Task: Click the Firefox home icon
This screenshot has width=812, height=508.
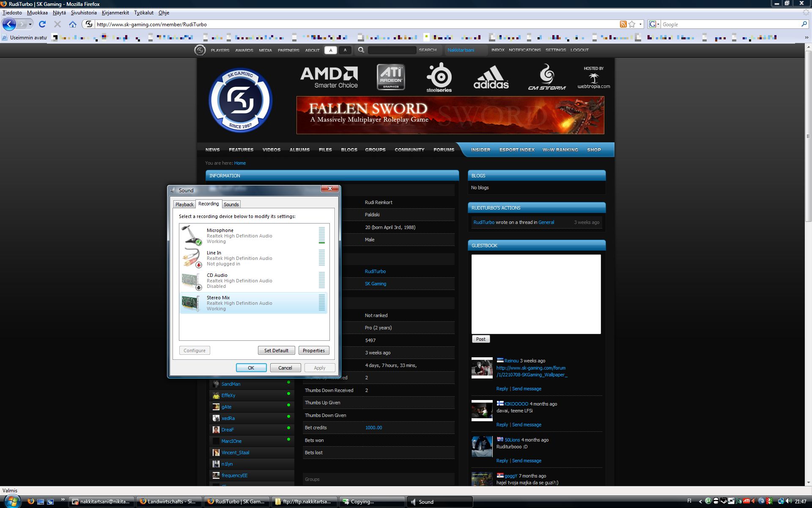Action: 73,24
